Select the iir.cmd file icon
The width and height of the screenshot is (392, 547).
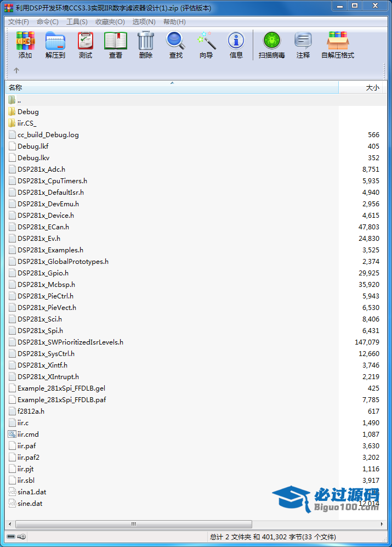(x=12, y=435)
